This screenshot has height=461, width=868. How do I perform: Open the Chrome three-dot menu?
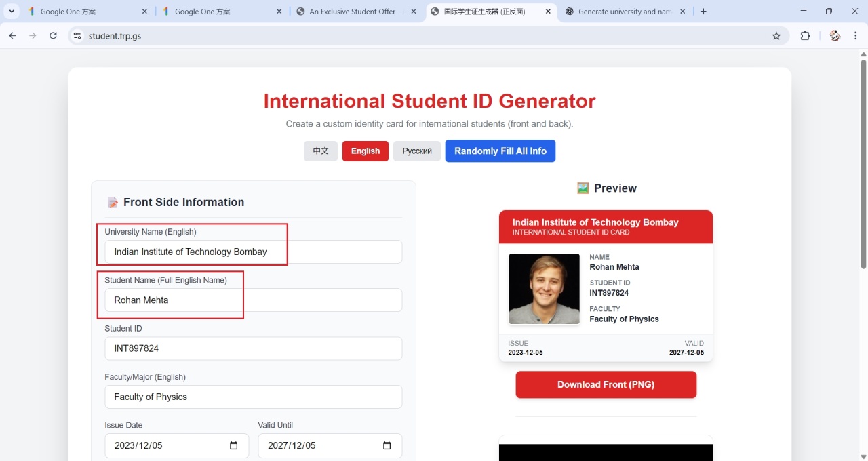856,36
